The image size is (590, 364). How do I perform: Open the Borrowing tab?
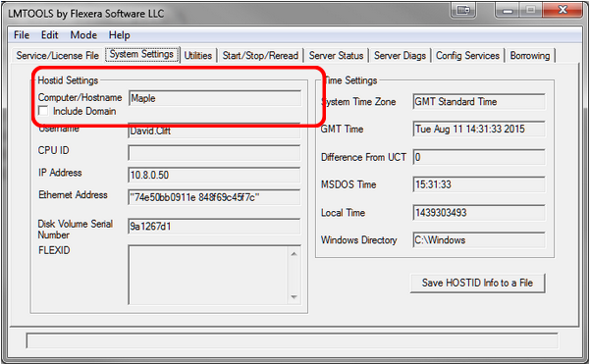[530, 56]
